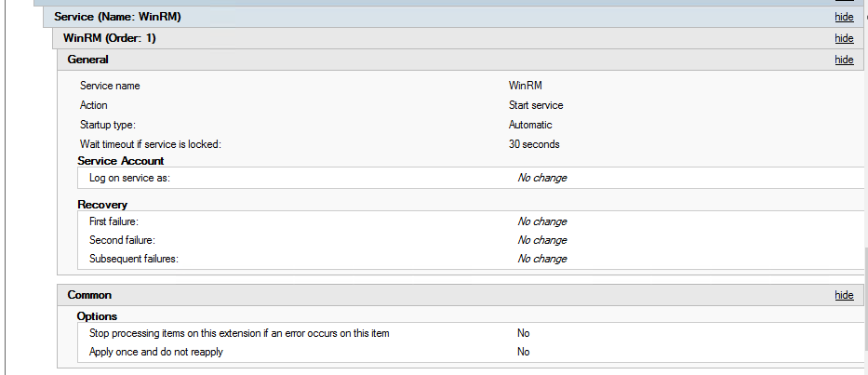Select 'No' value for Stop processing items

pos(523,333)
